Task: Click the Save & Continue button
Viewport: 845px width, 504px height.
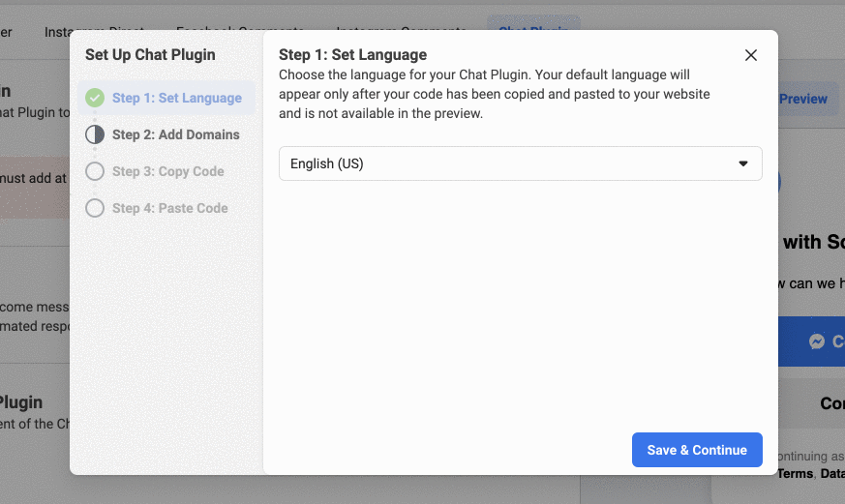Action: click(697, 450)
